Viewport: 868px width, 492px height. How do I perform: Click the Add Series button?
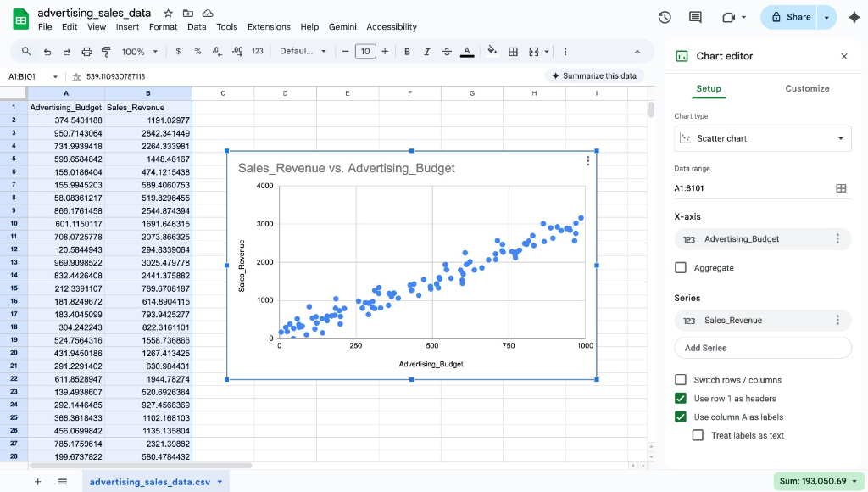tap(763, 348)
